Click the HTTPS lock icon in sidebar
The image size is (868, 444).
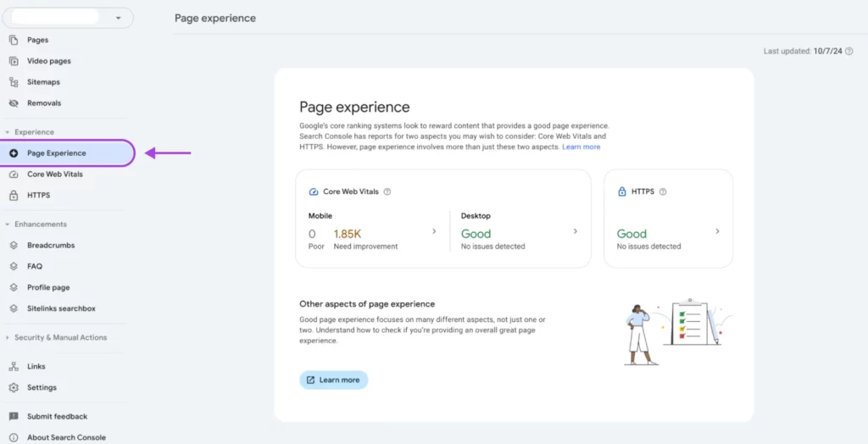click(13, 196)
